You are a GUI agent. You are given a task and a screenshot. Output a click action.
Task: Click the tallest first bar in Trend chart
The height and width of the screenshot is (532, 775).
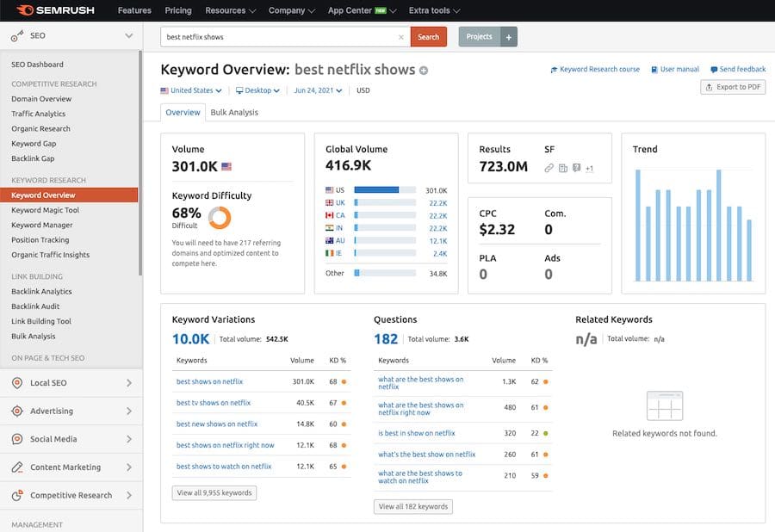pos(638,226)
